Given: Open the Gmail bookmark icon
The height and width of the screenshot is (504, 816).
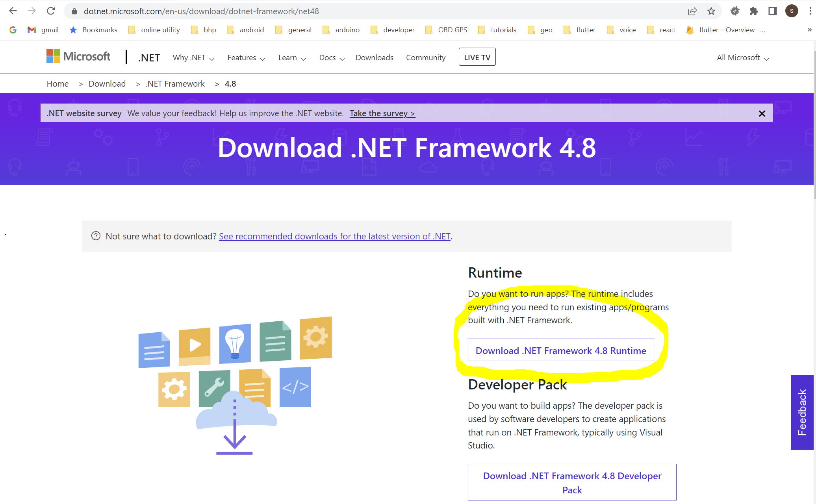Looking at the screenshot, I should (32, 30).
